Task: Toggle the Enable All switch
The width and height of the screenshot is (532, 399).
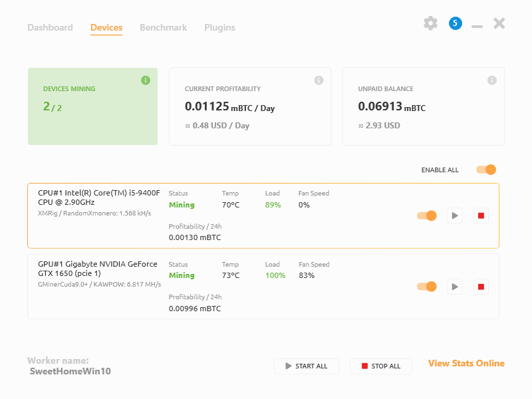Action: click(x=486, y=170)
